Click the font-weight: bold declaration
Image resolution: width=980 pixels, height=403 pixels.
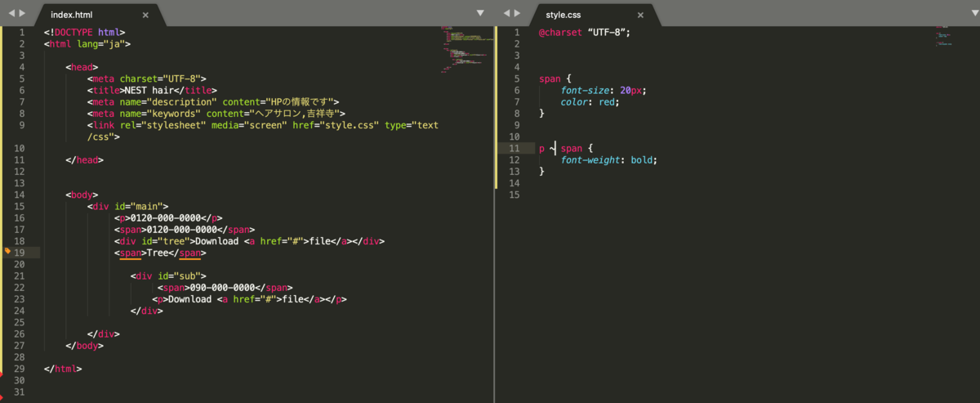click(x=609, y=159)
